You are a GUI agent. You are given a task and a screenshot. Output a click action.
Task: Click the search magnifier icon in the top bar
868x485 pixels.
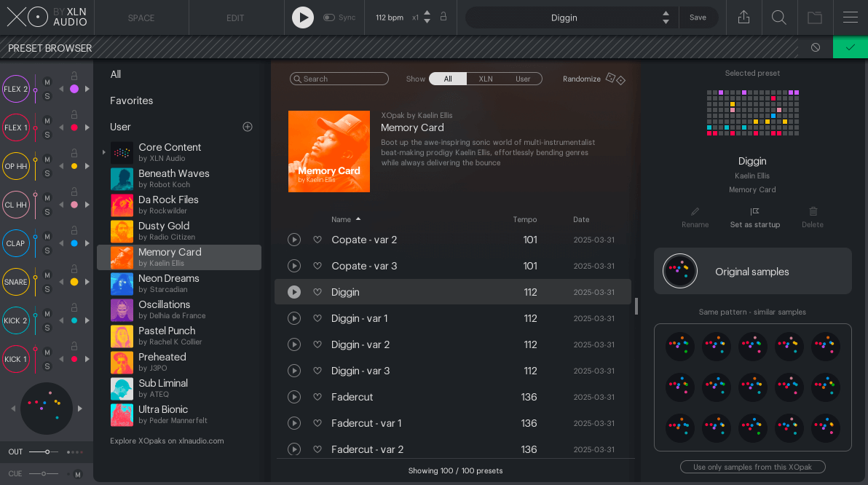coord(779,17)
